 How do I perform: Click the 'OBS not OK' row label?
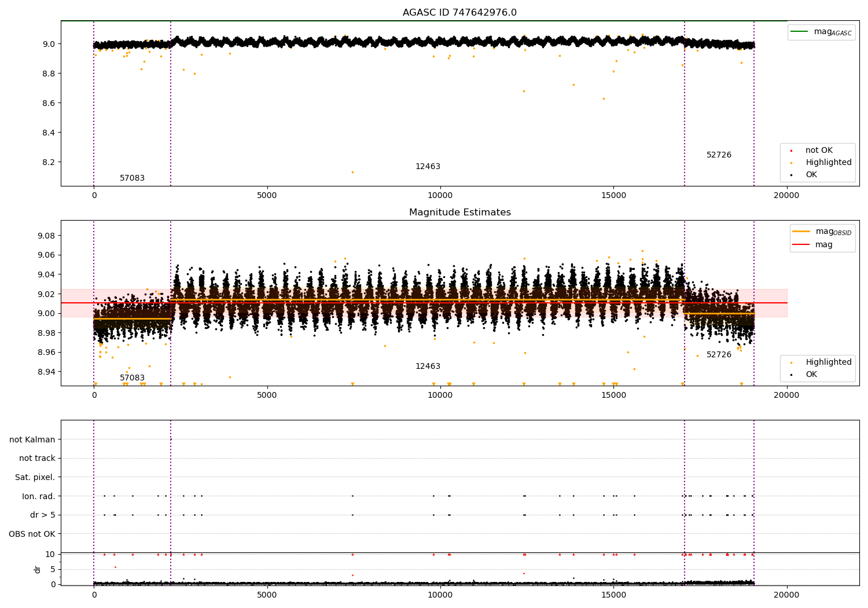coord(32,534)
